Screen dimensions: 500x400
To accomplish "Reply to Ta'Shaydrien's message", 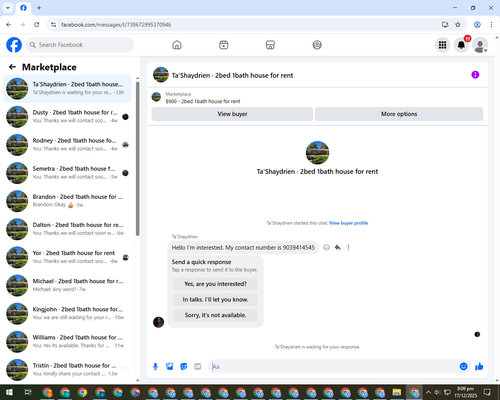I will pyautogui.click(x=338, y=247).
